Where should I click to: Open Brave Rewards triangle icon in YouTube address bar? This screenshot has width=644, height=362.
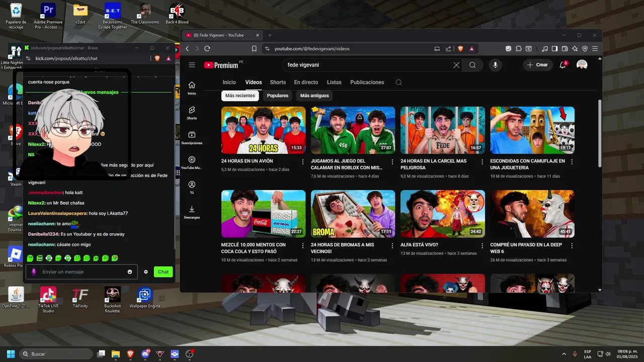coord(472,49)
